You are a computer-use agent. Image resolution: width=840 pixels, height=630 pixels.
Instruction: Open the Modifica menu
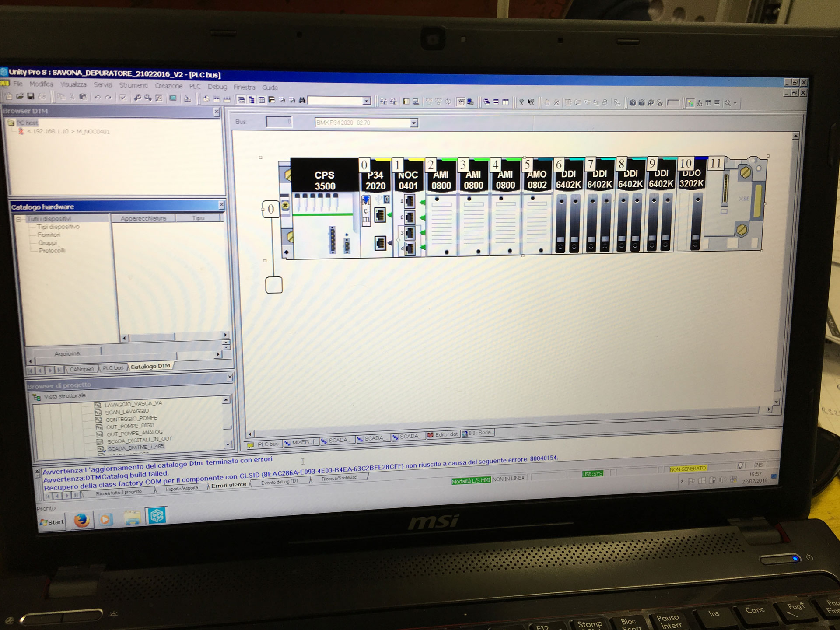coord(41,84)
